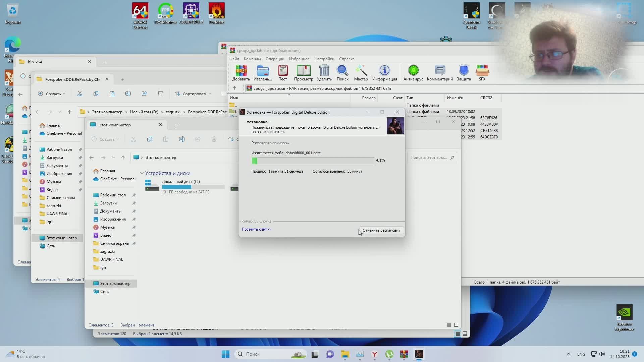Collapse the Устройства и диски group

coord(142,173)
